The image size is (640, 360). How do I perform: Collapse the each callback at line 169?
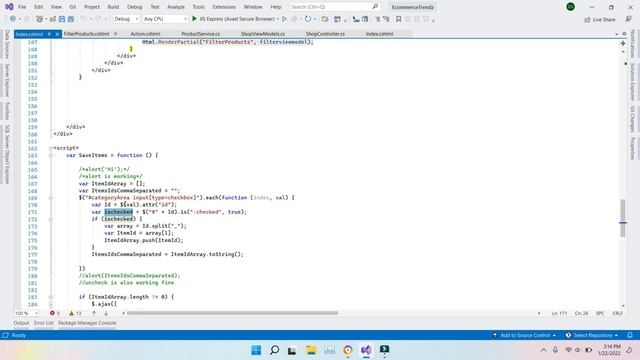(51, 198)
